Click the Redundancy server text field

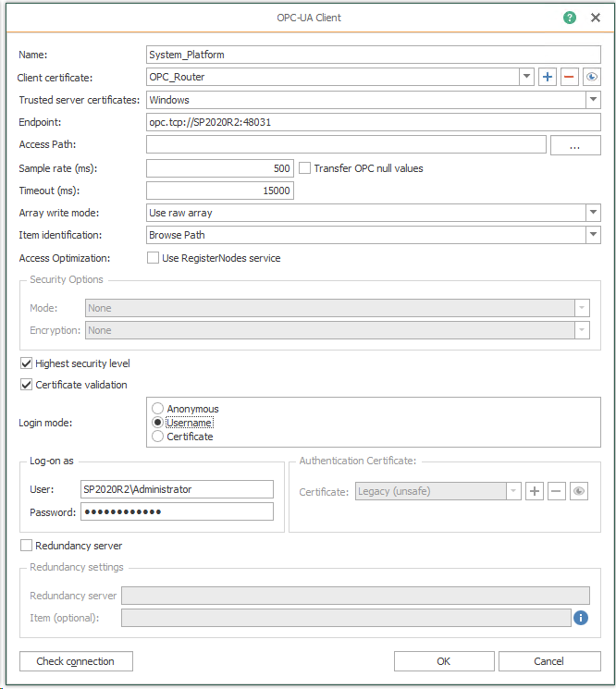(355, 596)
